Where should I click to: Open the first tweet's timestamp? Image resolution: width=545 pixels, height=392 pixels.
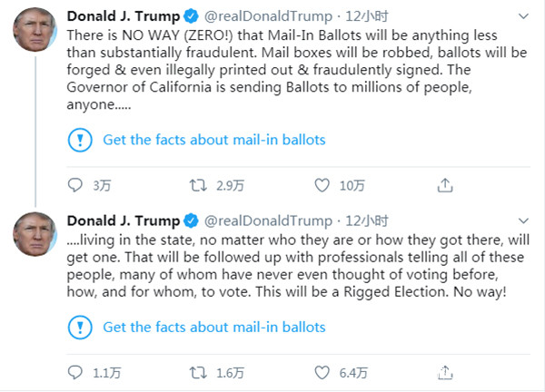(x=367, y=16)
